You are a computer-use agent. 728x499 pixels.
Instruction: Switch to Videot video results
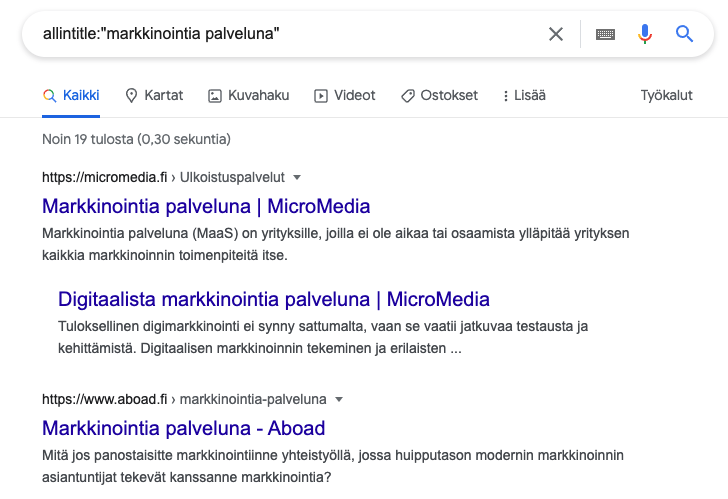(344, 96)
